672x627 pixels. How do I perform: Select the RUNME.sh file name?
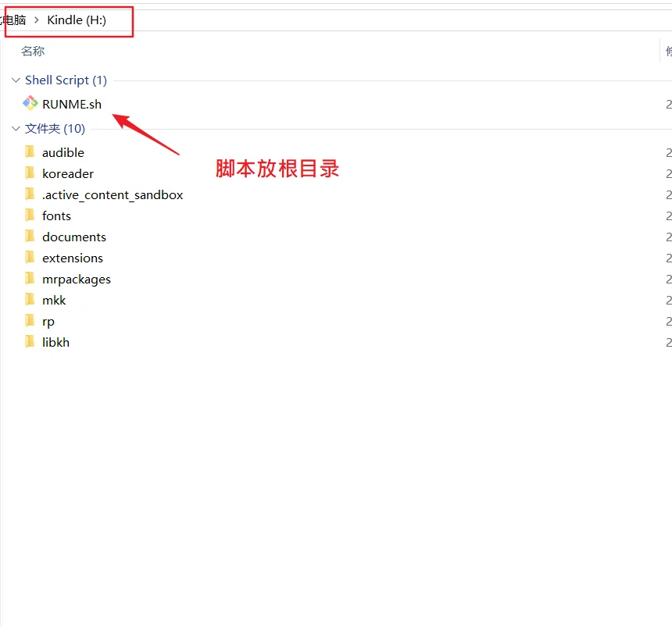click(72, 104)
